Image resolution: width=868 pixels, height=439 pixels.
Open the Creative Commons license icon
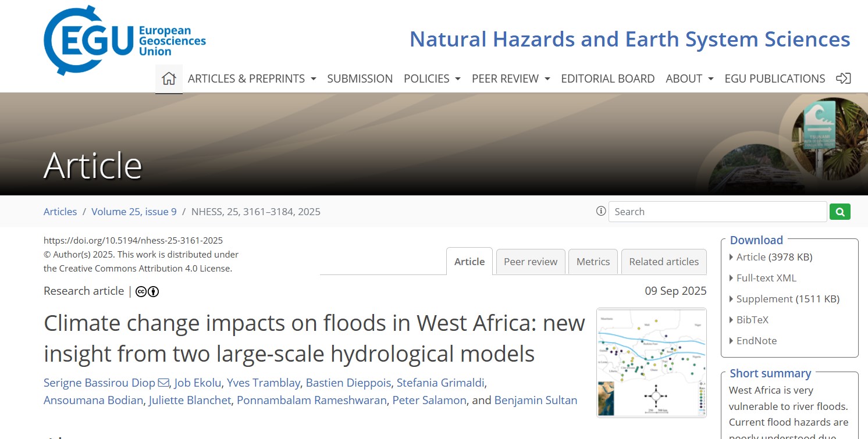click(x=147, y=291)
